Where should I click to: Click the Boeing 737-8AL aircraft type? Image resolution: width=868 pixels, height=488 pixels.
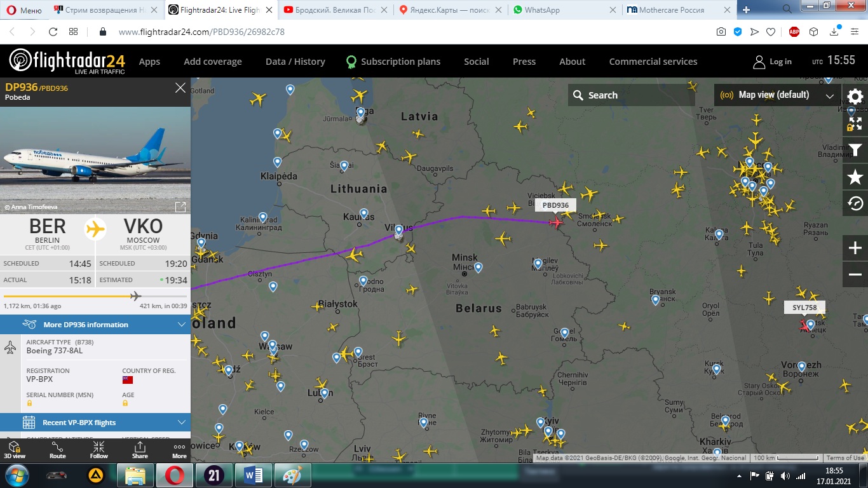55,351
